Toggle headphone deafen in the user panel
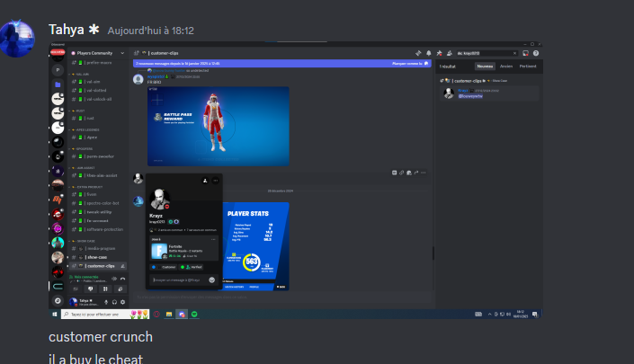This screenshot has width=634, height=364. pos(114,302)
